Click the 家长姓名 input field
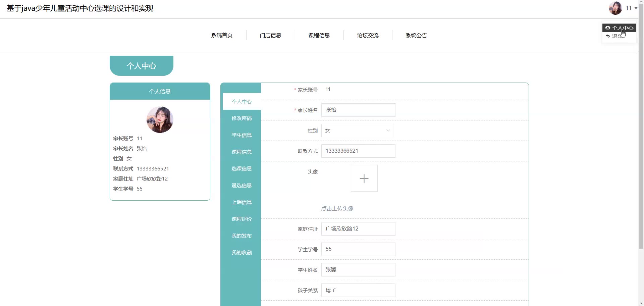 click(x=358, y=110)
